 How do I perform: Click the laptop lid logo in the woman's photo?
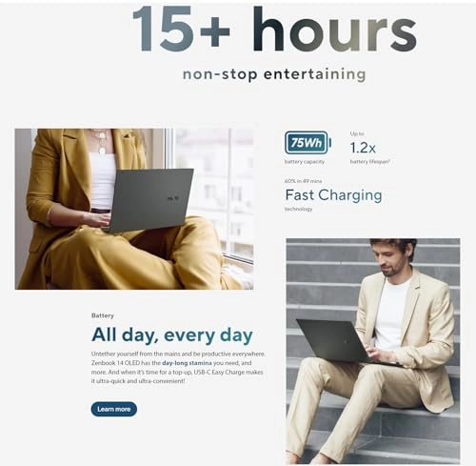173,198
